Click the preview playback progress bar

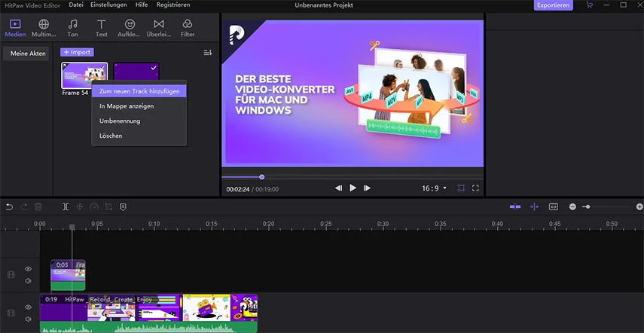click(353, 177)
